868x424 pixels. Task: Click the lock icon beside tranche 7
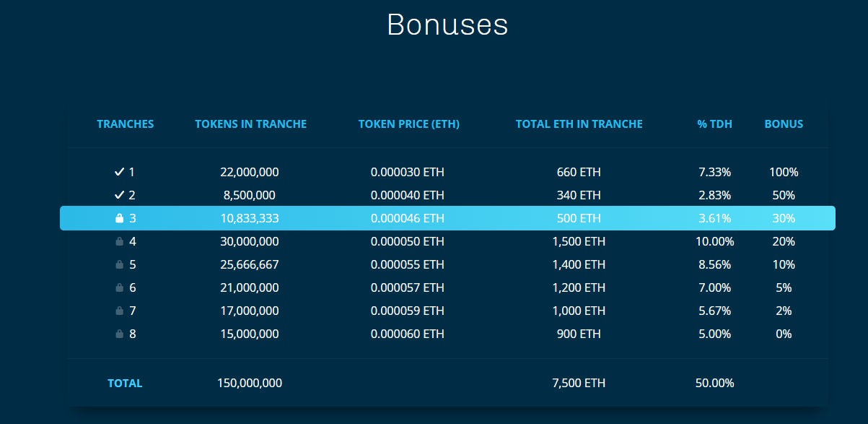coord(120,311)
